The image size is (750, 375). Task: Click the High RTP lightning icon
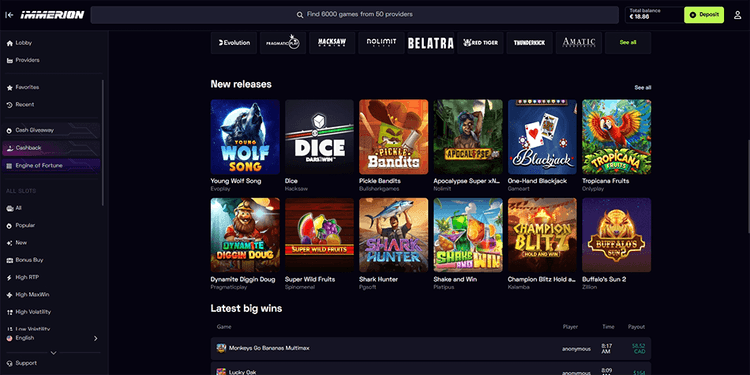[10, 277]
